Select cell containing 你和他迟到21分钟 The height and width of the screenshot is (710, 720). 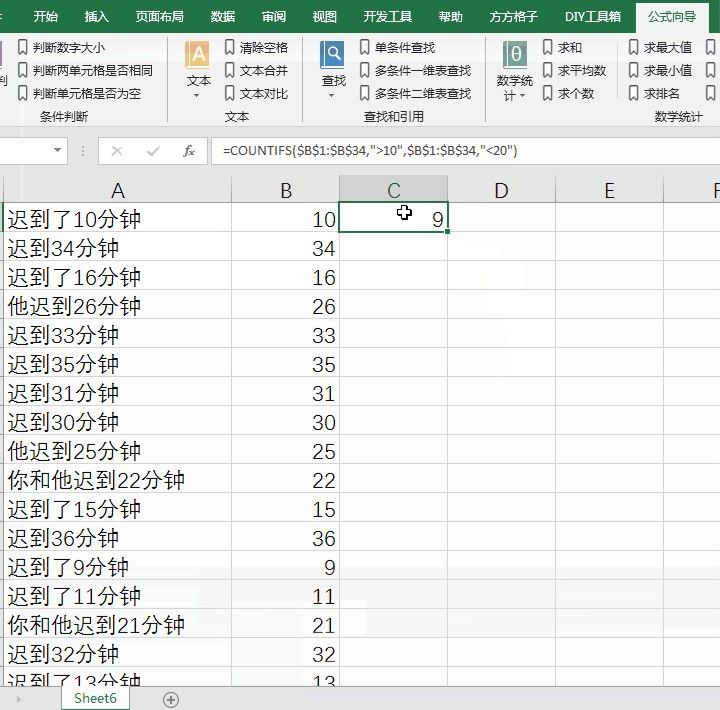(118, 623)
